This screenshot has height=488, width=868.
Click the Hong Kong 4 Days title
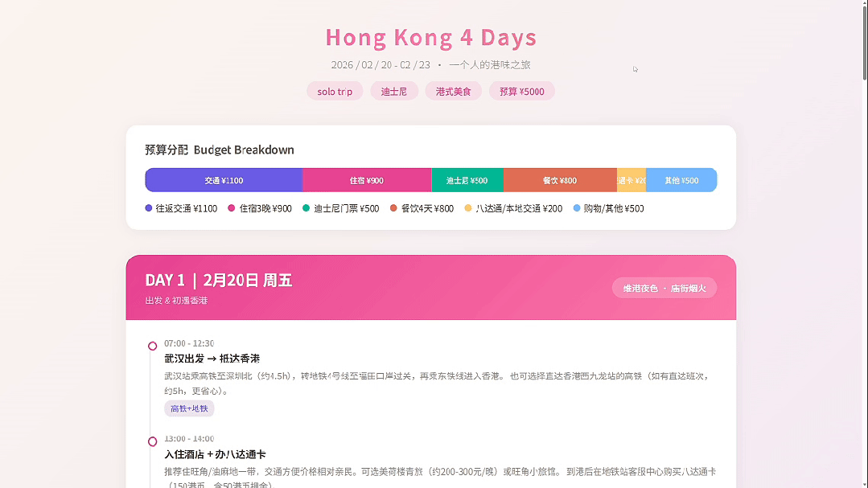pyautogui.click(x=431, y=38)
